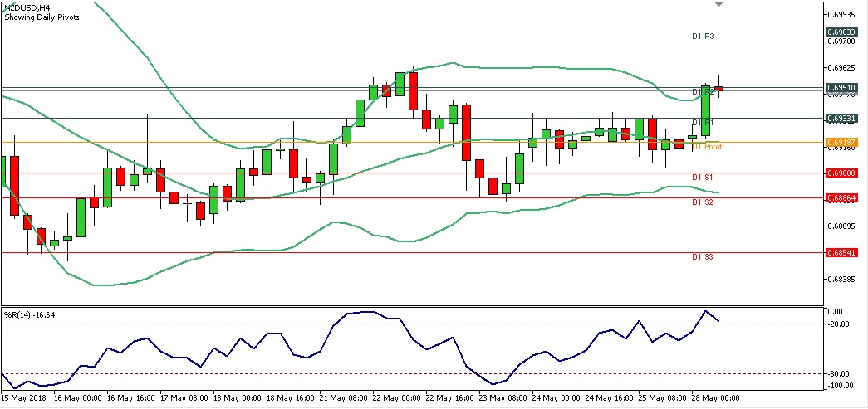Click the 0.69331 price axis tag
Image resolution: width=868 pixels, height=409 pixels.
point(842,118)
